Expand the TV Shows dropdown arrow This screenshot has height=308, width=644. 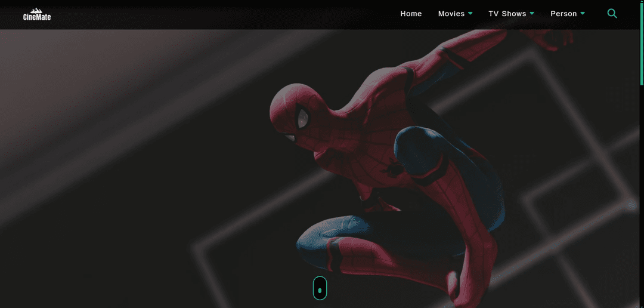click(x=532, y=14)
